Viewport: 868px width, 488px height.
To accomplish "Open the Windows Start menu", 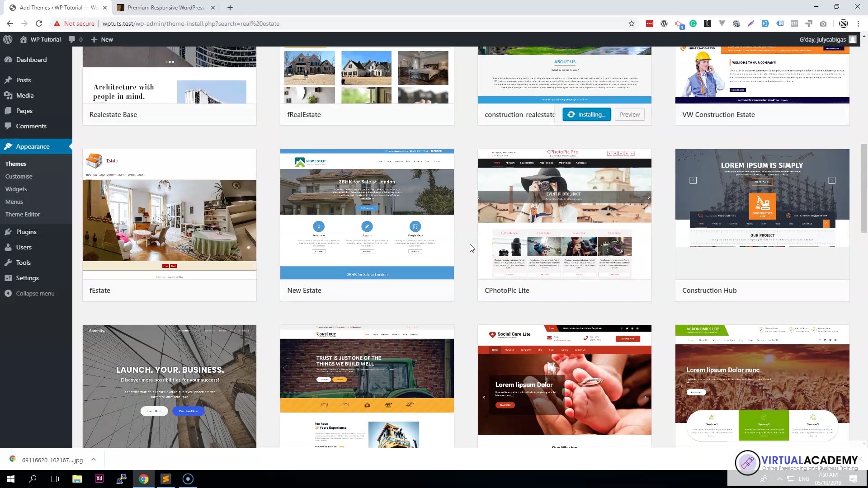I will 11,479.
